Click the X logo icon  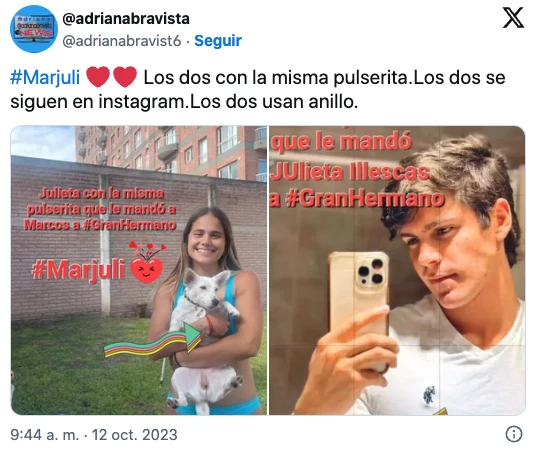513,18
